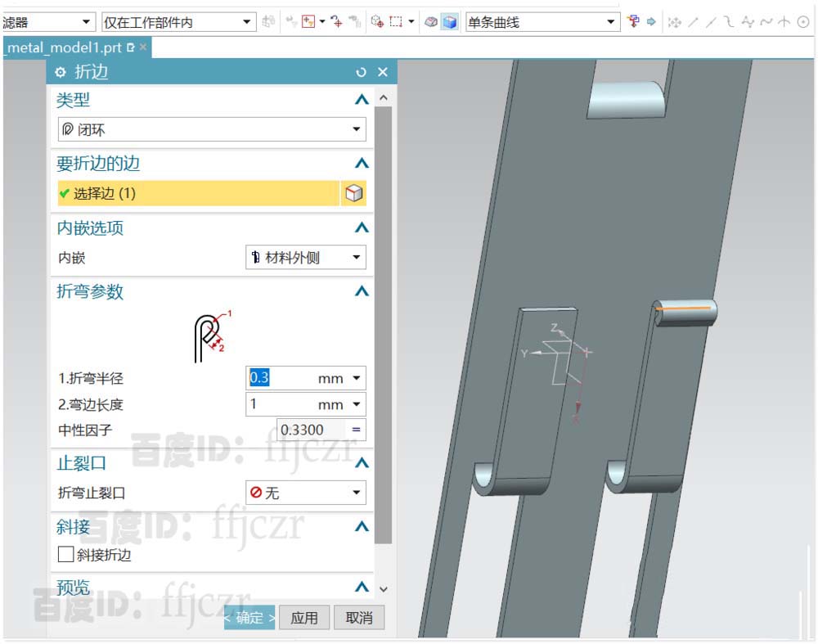Click the grayed assembly icon after scope dropdown
Image resolution: width=818 pixels, height=644 pixels.
click(268, 22)
